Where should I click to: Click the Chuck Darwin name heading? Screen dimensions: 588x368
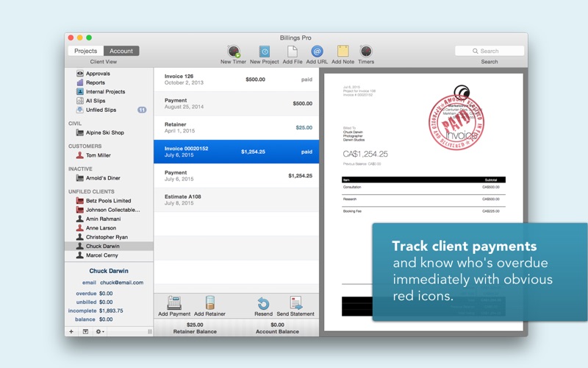tap(109, 271)
